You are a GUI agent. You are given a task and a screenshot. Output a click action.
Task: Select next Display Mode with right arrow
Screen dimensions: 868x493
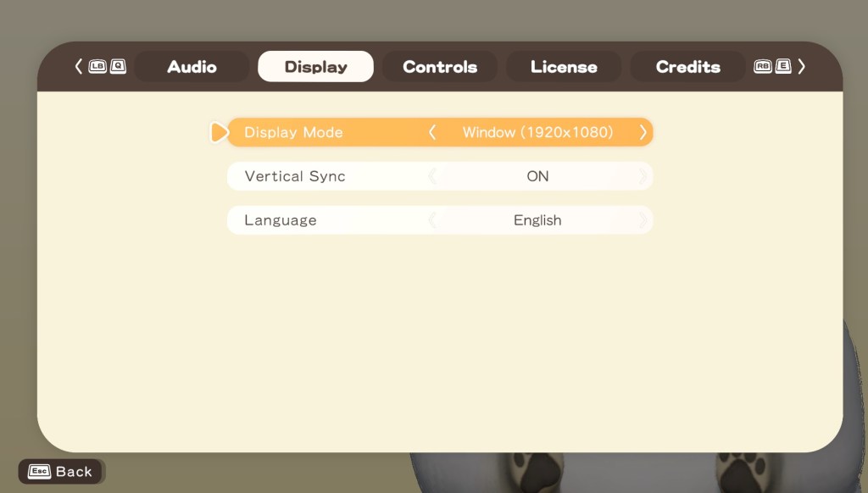[x=643, y=132]
